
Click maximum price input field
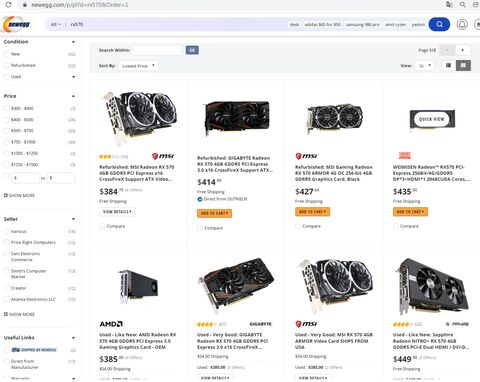61,178
